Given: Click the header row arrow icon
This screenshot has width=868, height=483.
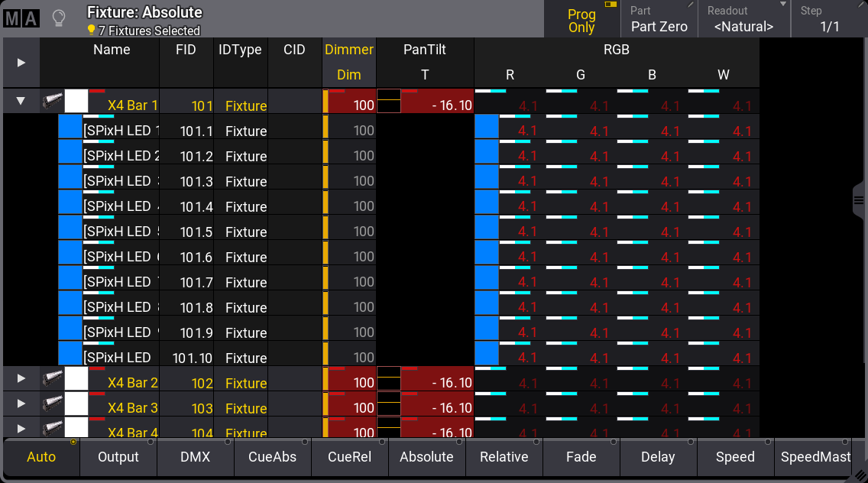Looking at the screenshot, I should pyautogui.click(x=21, y=63).
